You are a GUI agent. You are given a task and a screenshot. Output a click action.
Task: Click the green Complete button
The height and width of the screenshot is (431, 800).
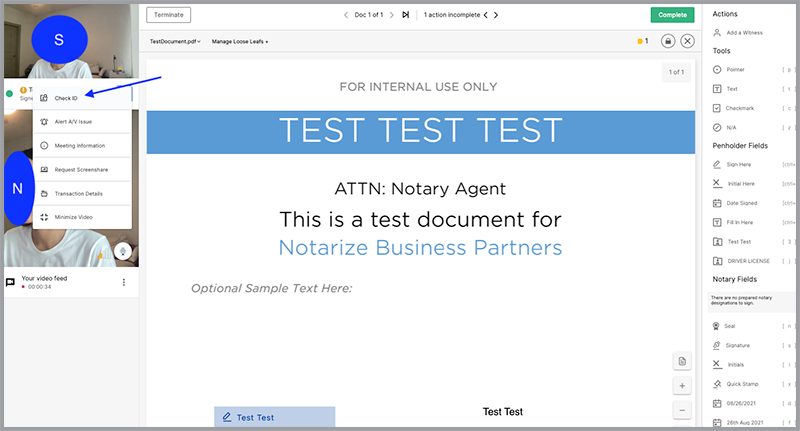click(x=672, y=15)
